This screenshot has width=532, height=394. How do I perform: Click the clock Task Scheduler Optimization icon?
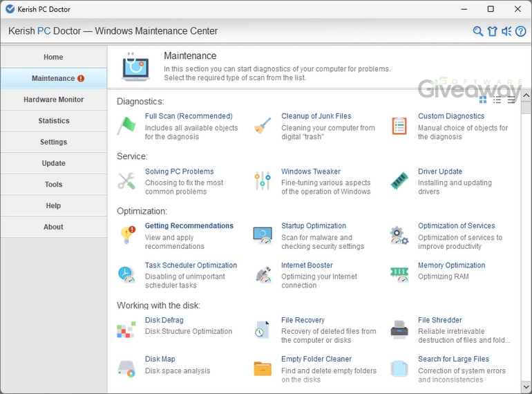(x=126, y=274)
